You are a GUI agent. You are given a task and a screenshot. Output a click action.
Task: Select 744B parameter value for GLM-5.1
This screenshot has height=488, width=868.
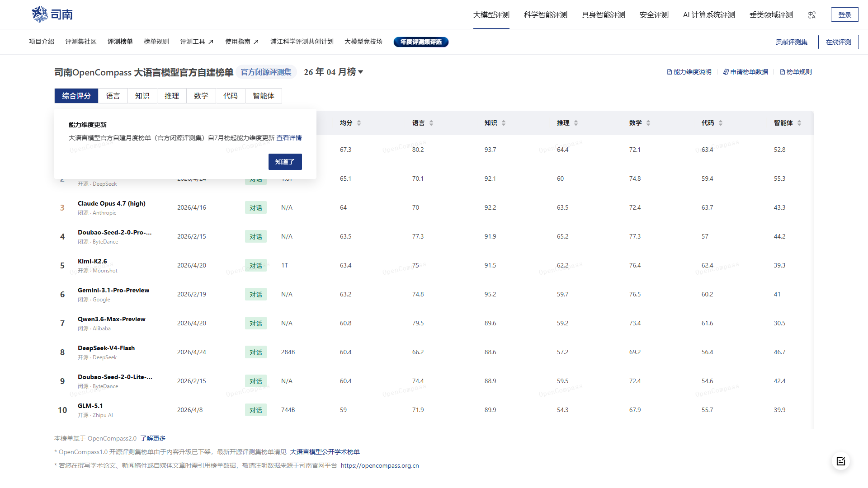pos(288,410)
